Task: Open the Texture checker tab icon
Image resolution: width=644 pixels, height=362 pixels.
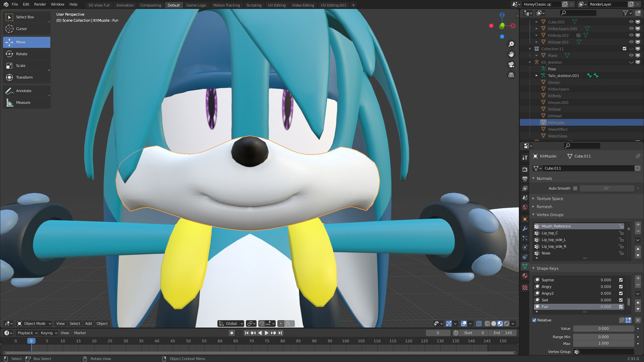Action: 525,288
